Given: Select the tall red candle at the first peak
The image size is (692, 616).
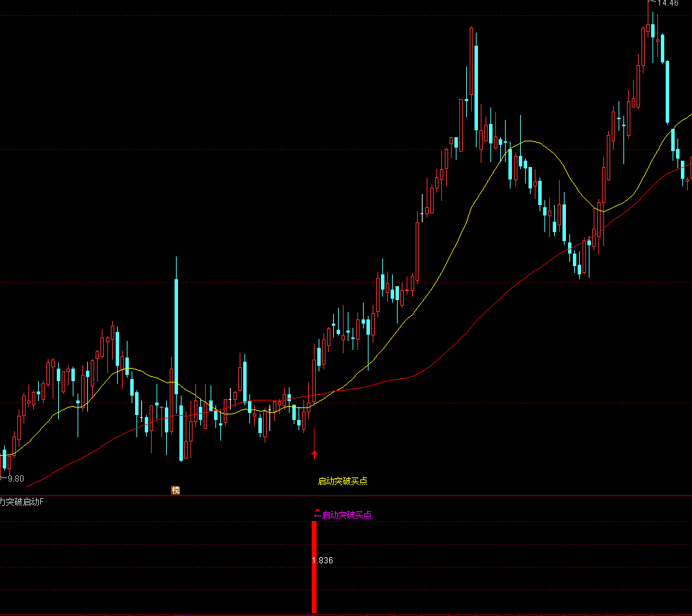Looking at the screenshot, I should coord(471,62).
